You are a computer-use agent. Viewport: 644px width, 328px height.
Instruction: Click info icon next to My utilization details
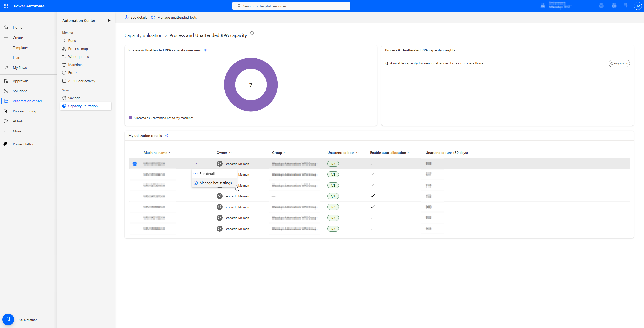(167, 136)
